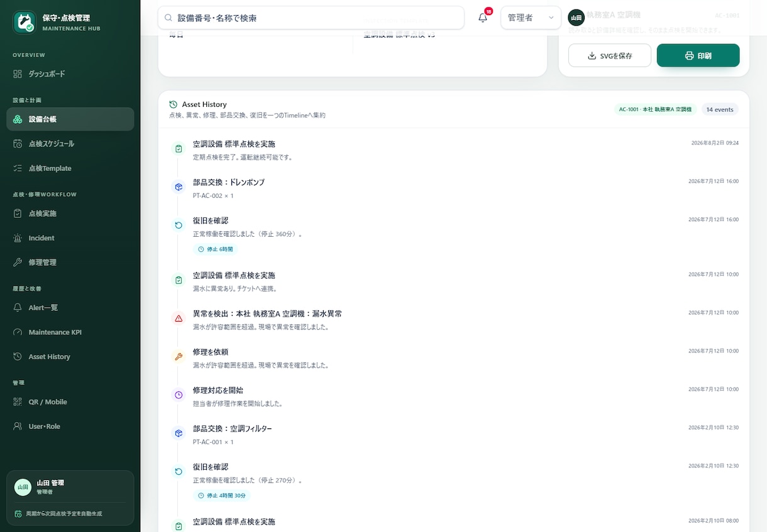Select the 修理対応を開始 event title

218,390
